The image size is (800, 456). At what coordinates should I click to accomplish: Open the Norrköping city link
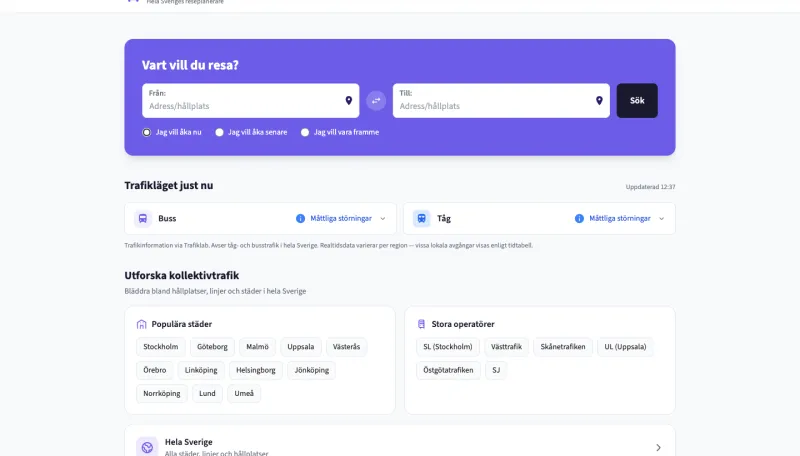click(162, 394)
